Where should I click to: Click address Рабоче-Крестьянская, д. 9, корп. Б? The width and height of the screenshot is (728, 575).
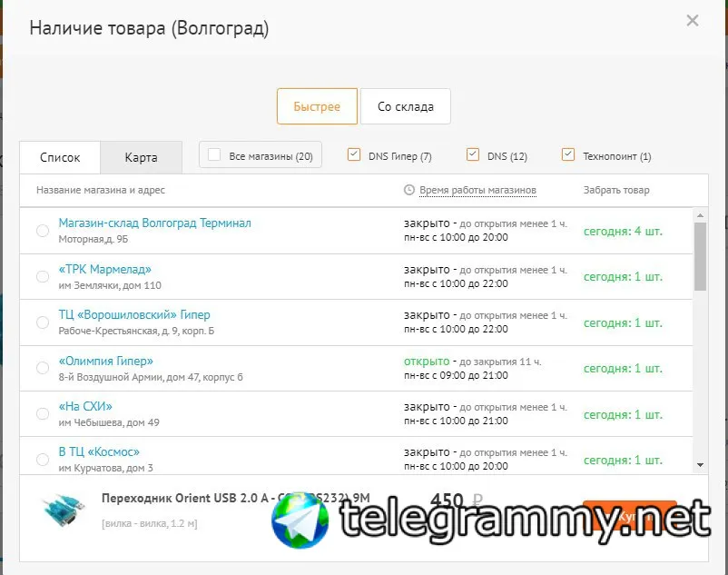click(136, 331)
